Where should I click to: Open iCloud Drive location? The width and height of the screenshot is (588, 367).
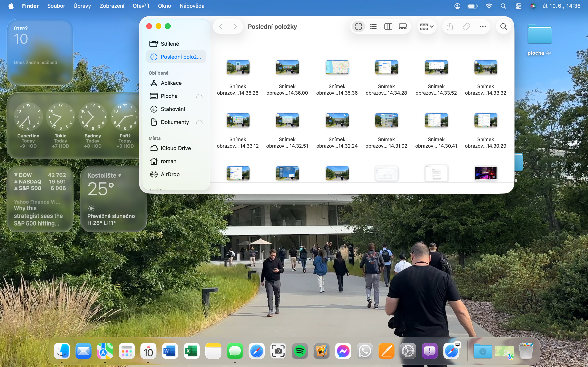point(175,148)
